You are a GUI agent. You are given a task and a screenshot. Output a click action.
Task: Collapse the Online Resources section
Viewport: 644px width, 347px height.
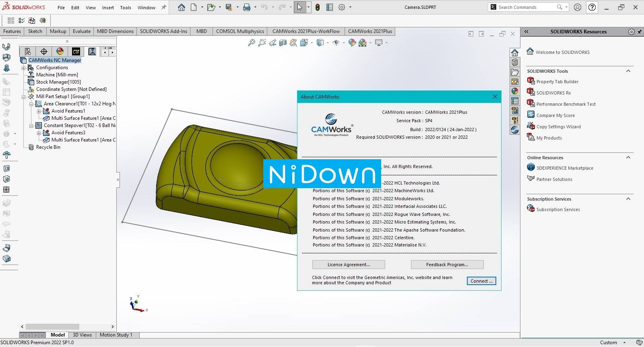628,158
